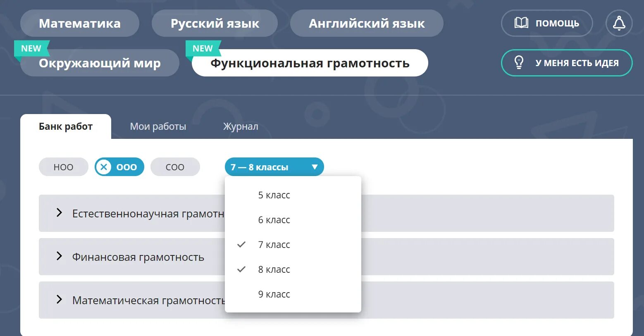Uncheck the 8 класс option
Image resolution: width=644 pixels, height=336 pixels.
[x=274, y=269]
